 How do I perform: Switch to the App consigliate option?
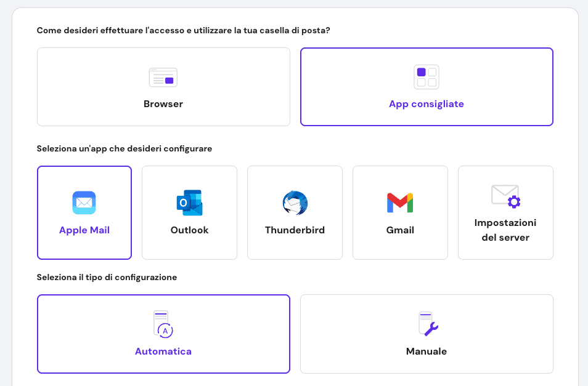point(427,86)
